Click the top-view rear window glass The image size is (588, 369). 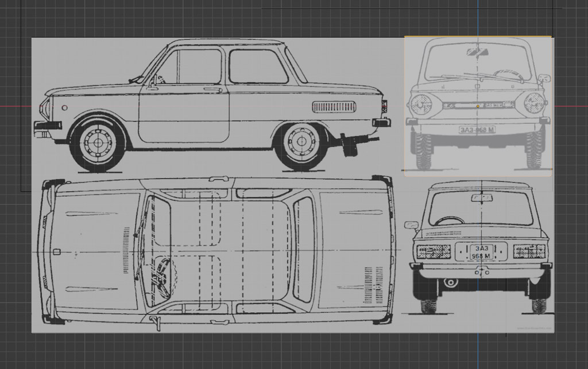pos(304,250)
